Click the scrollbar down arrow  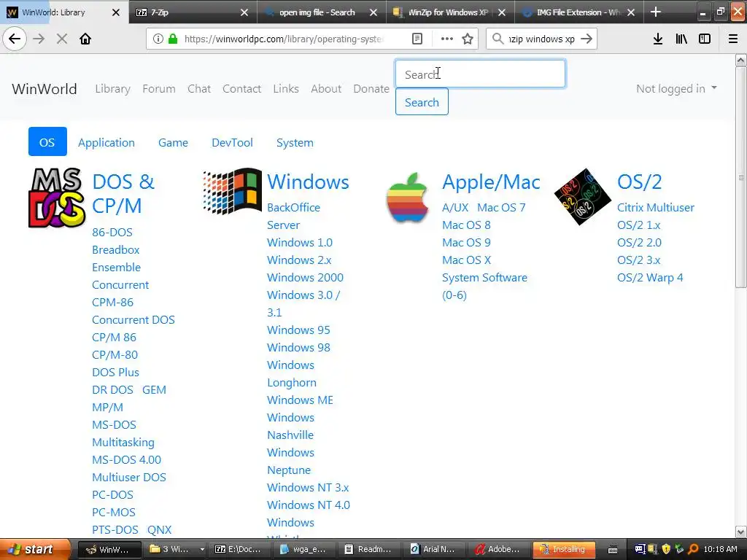click(x=740, y=531)
